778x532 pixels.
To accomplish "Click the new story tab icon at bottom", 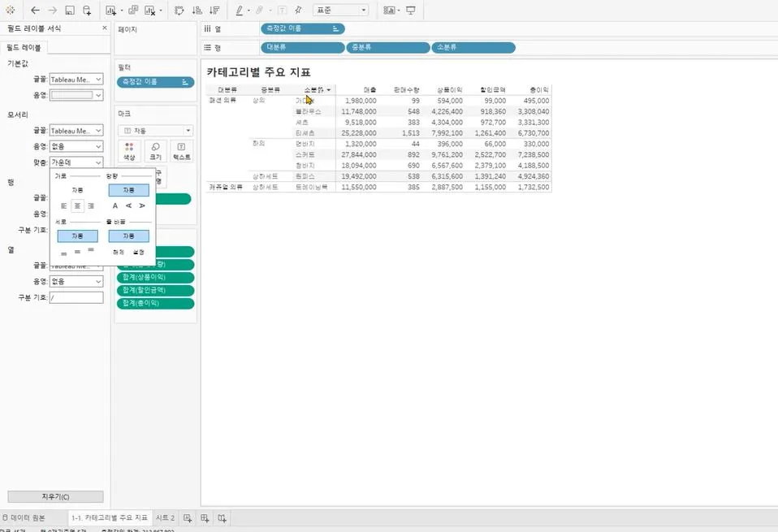I will click(x=222, y=518).
